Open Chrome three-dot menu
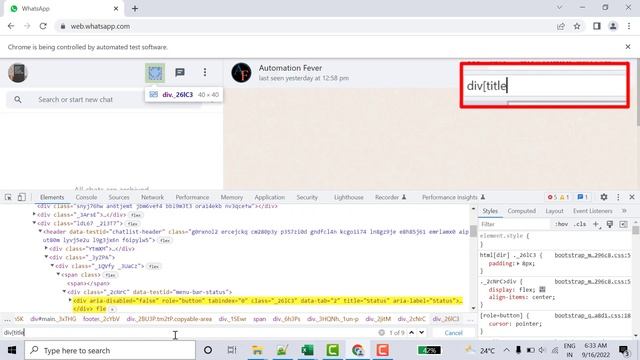The height and width of the screenshot is (360, 640). 629,26
